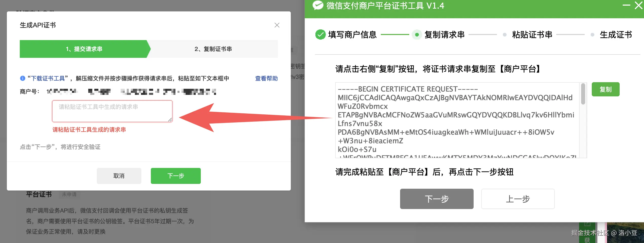
Task: Click the certificate request text area
Action: point(458,120)
